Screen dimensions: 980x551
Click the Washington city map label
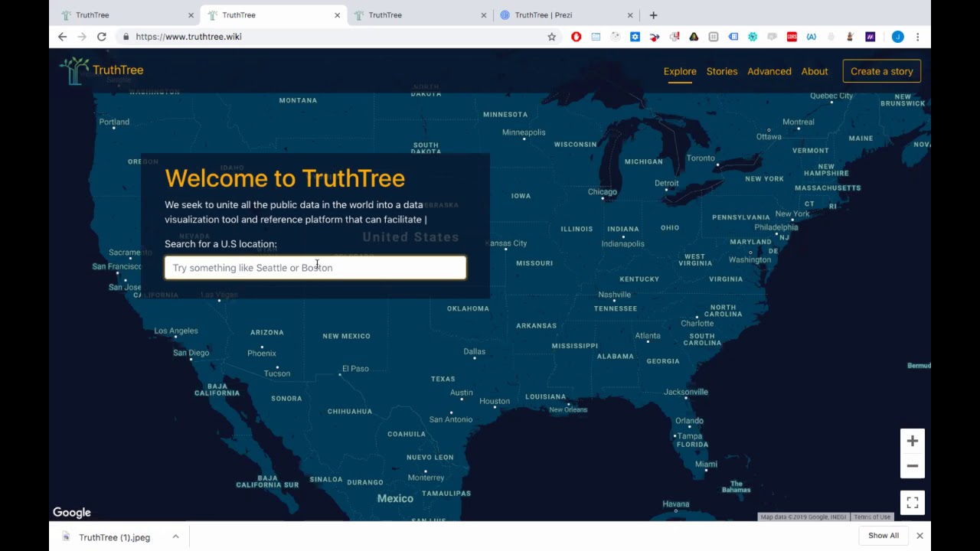coord(750,260)
